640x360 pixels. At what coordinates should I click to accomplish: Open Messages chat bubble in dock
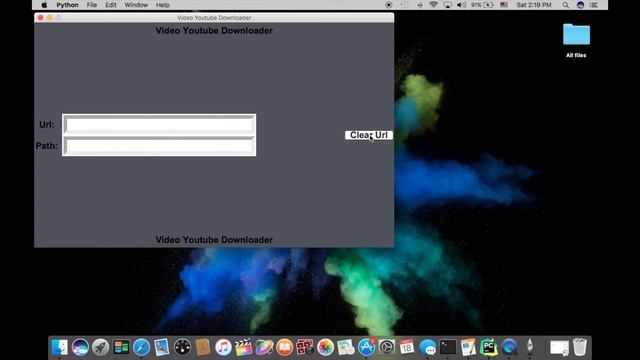[x=427, y=347]
